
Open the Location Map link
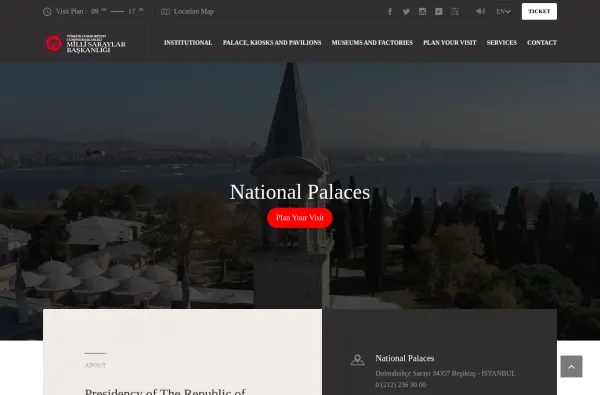[x=194, y=11]
